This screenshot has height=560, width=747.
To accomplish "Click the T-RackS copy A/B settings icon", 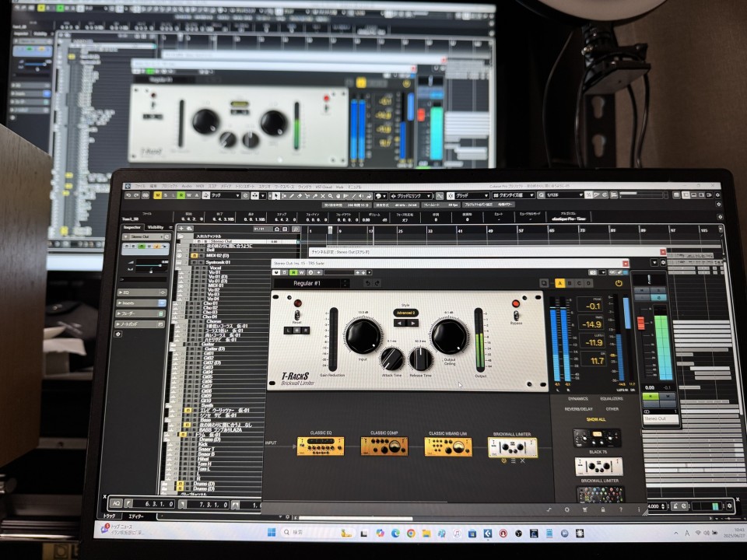I will (x=544, y=283).
